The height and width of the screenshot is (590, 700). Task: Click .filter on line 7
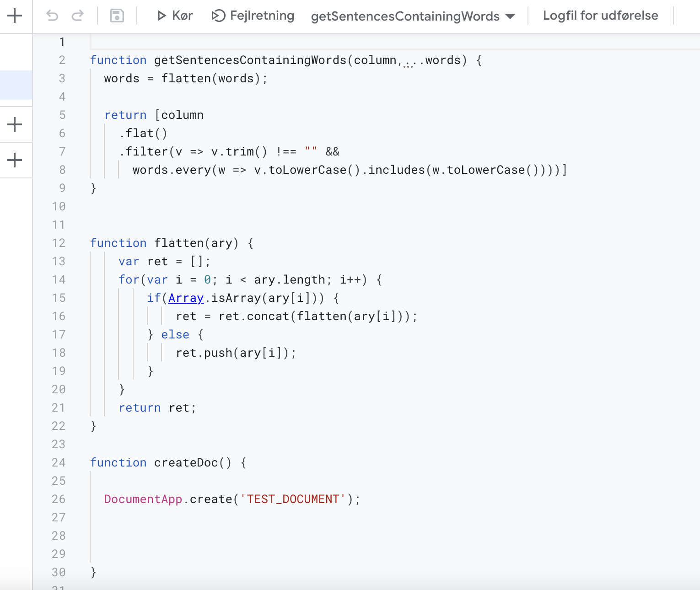tap(143, 152)
